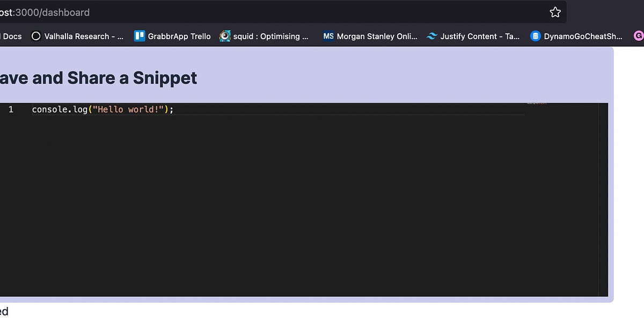Click the Hello world string in the code
Screen dimensions: 644x322
click(129, 109)
